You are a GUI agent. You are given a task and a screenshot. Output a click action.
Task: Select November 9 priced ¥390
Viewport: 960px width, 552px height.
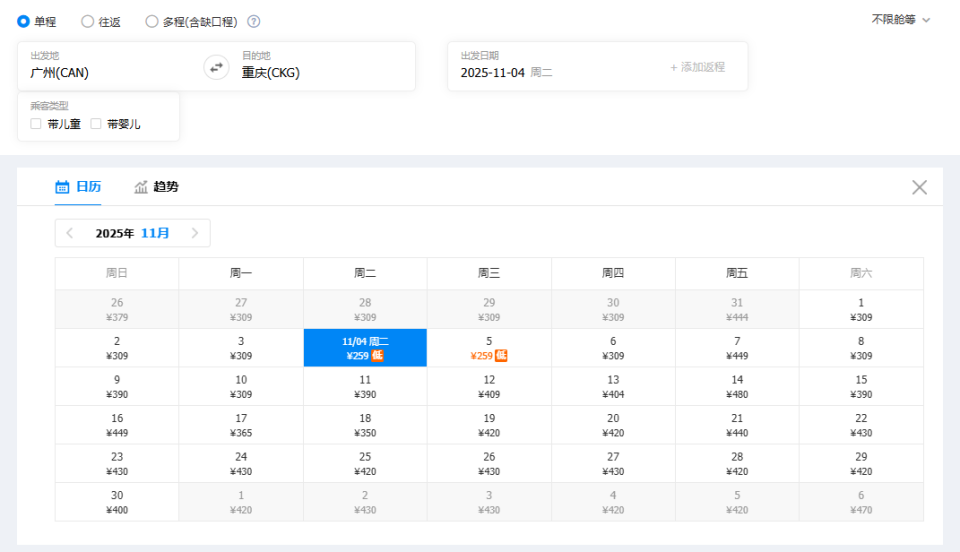click(117, 386)
